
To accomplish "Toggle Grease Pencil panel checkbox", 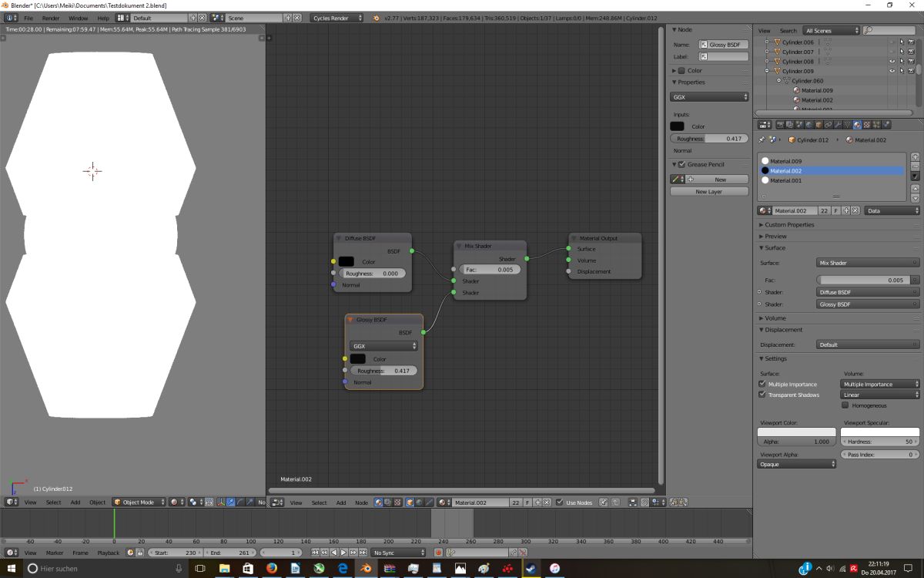I will pos(681,164).
